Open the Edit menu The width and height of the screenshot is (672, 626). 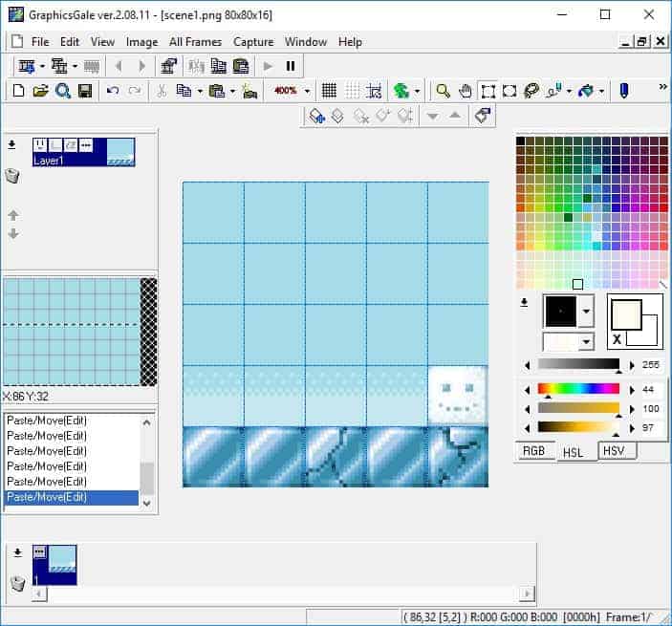[x=70, y=42]
